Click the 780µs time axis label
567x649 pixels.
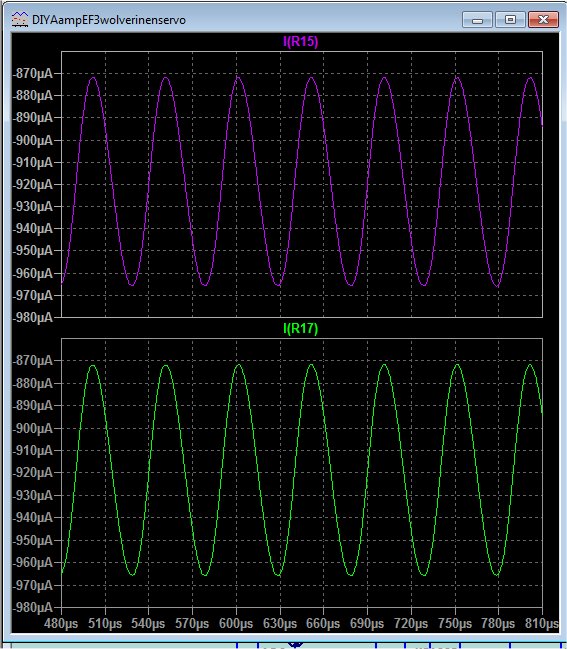(498, 623)
